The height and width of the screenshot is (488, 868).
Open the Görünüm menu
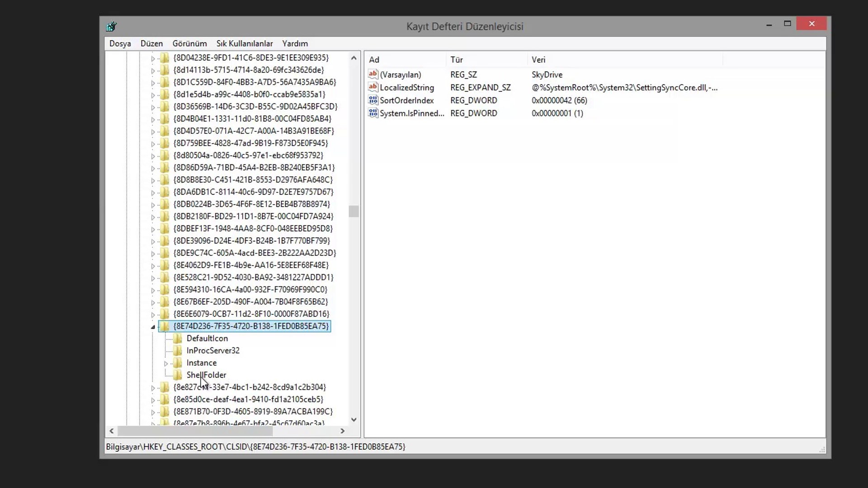[189, 43]
